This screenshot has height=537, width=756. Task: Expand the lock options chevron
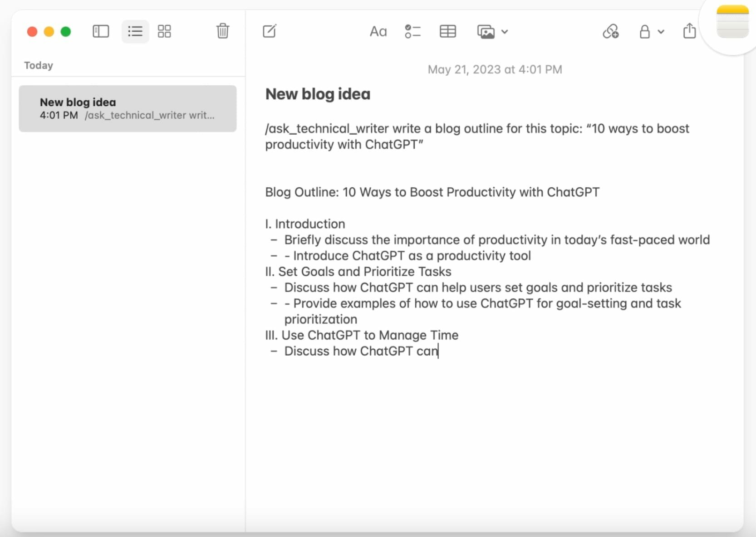pos(661,32)
